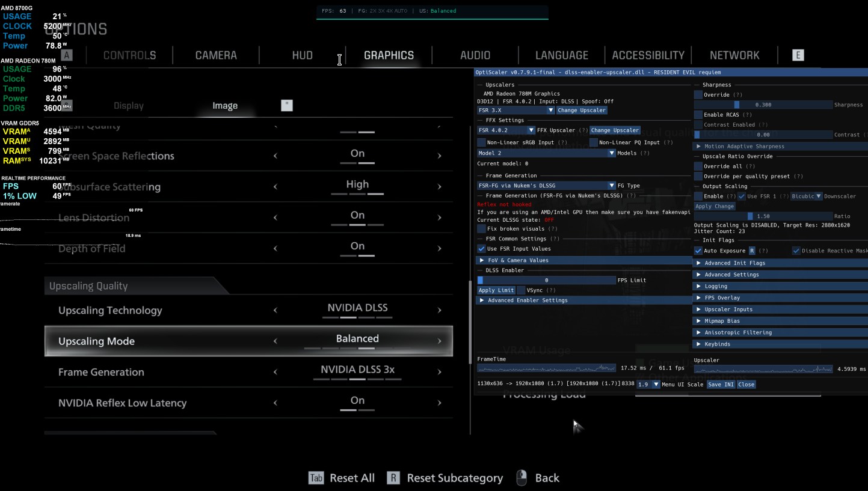
Task: Open the Display sub-tab
Action: pyautogui.click(x=129, y=106)
